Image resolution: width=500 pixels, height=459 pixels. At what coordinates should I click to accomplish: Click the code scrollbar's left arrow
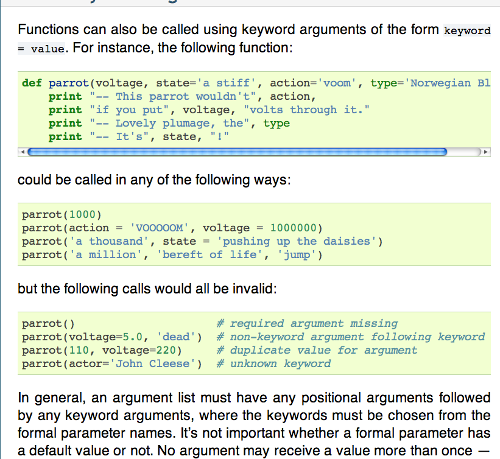(22, 152)
